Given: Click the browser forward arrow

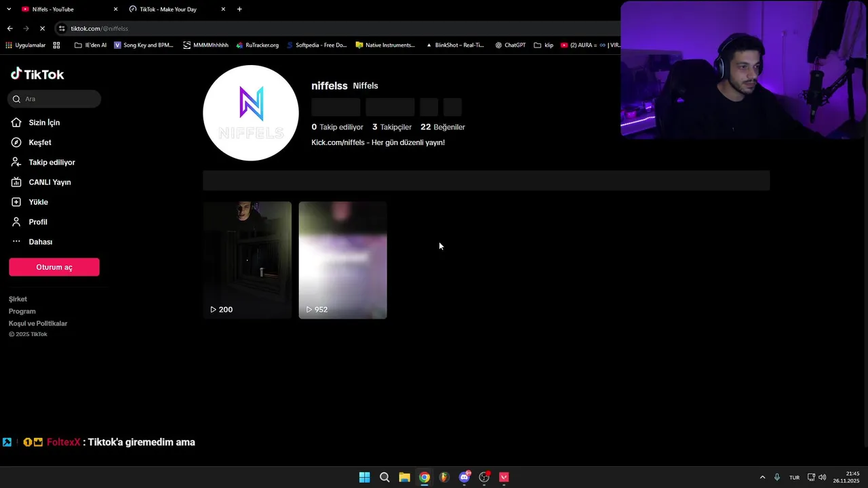Looking at the screenshot, I should point(26,28).
